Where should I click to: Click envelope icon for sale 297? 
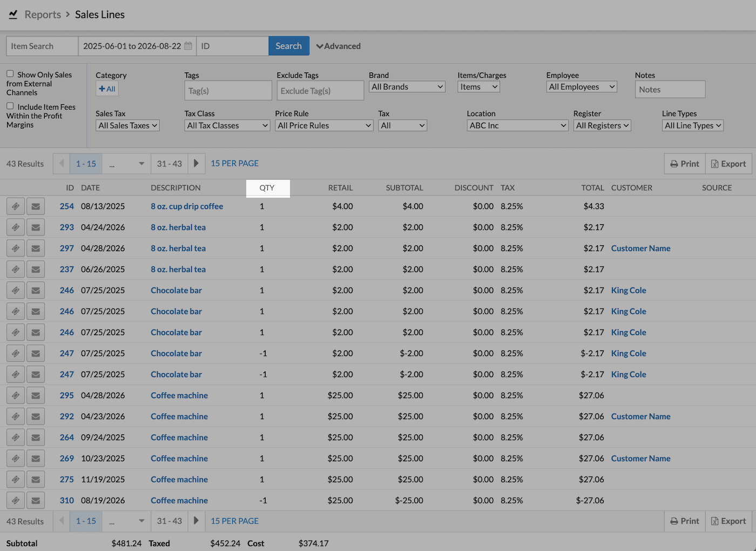tap(36, 248)
